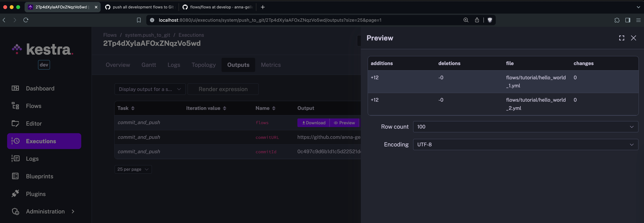Download the flows output file

313,123
